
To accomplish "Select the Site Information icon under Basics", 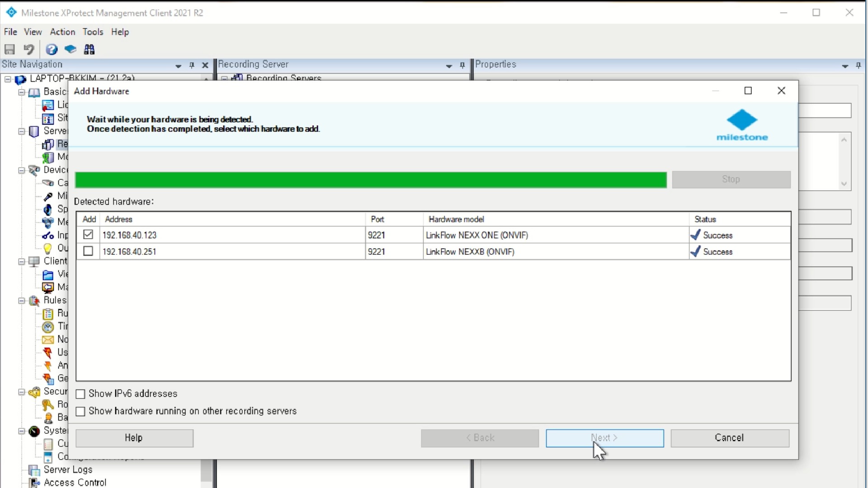I will [x=48, y=118].
